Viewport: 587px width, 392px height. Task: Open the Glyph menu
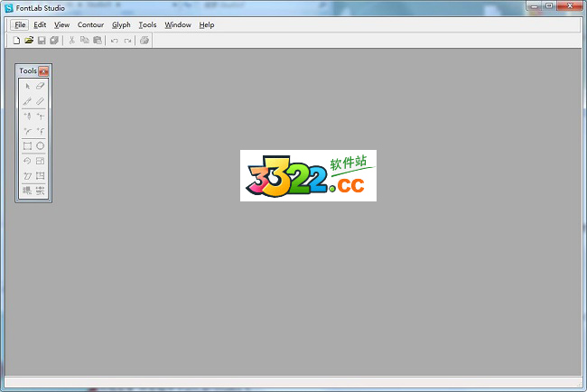pos(121,25)
